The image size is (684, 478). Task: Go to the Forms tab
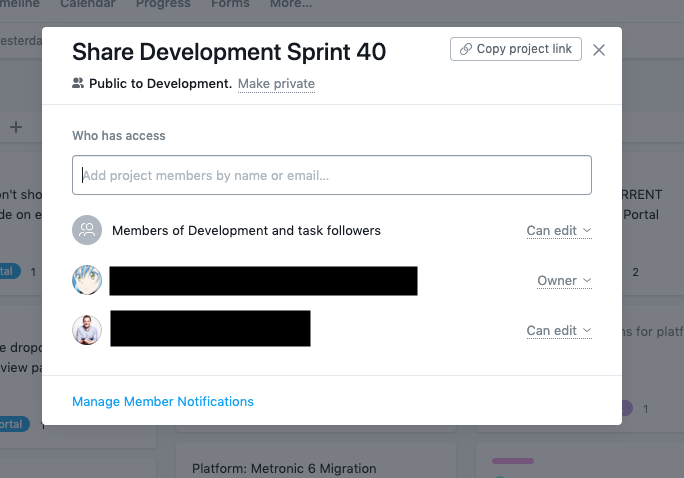(230, 5)
